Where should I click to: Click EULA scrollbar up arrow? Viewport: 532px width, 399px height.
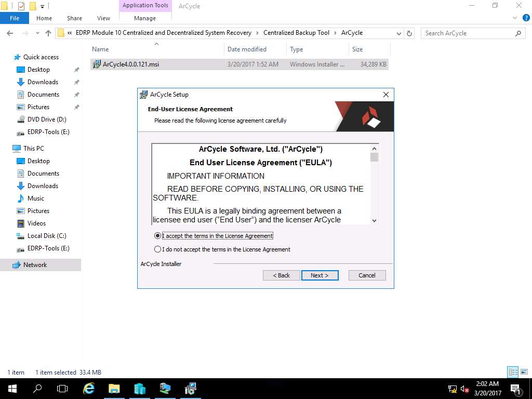[x=374, y=149]
